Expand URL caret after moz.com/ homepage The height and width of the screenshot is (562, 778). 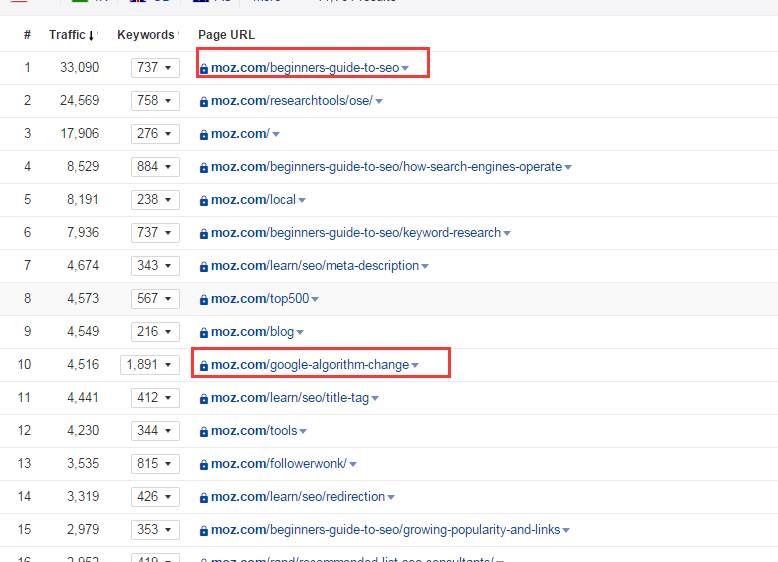tap(276, 134)
